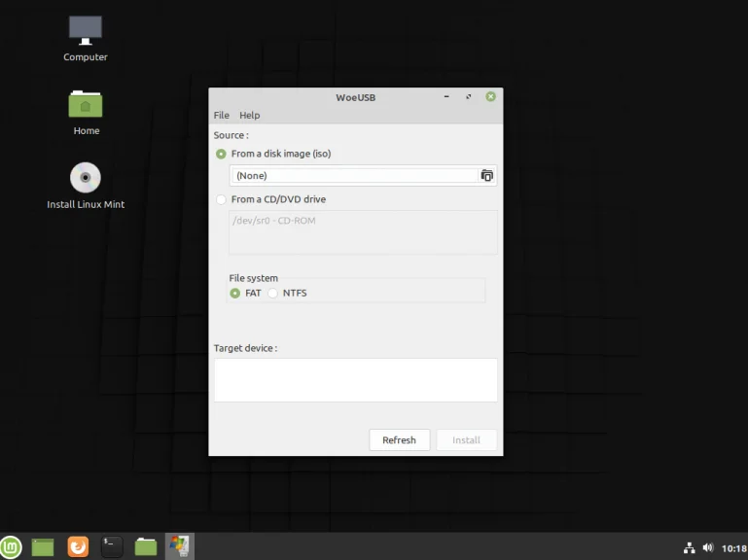Select From a disk image (iso) option
This screenshot has height=560, width=748.
[x=221, y=154]
